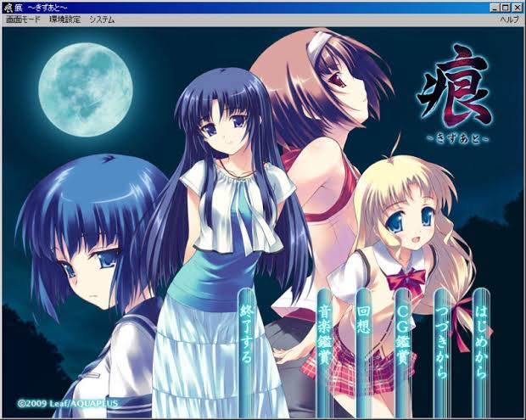526x420 pixels.
Task: Click the application icon in title bar
Action: [8, 7]
